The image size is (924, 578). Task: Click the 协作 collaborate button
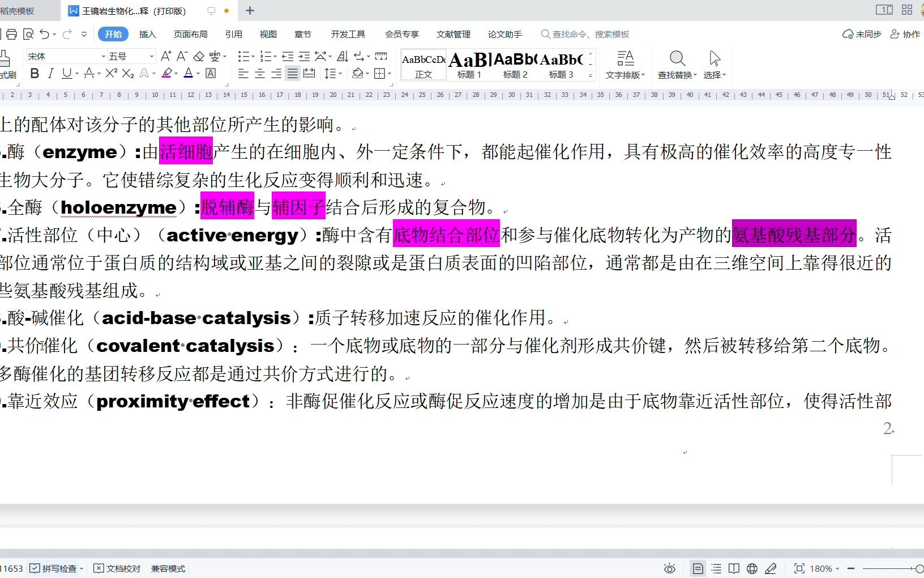(x=905, y=34)
